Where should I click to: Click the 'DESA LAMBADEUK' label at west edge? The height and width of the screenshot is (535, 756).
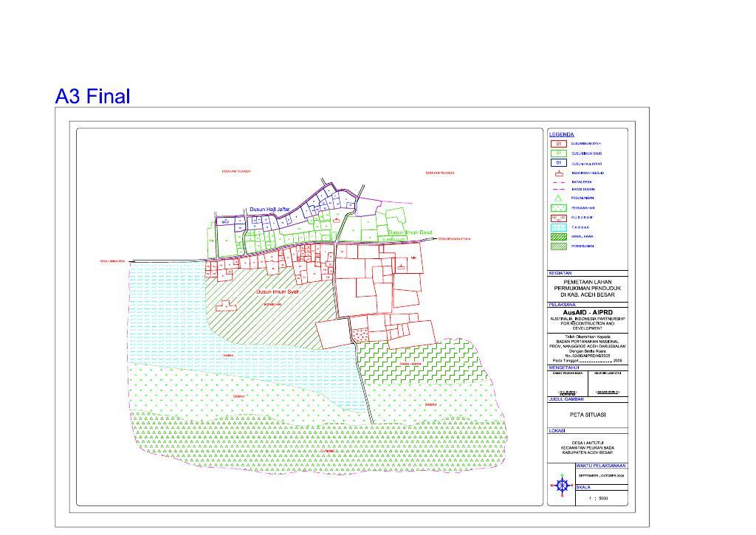pos(112,261)
